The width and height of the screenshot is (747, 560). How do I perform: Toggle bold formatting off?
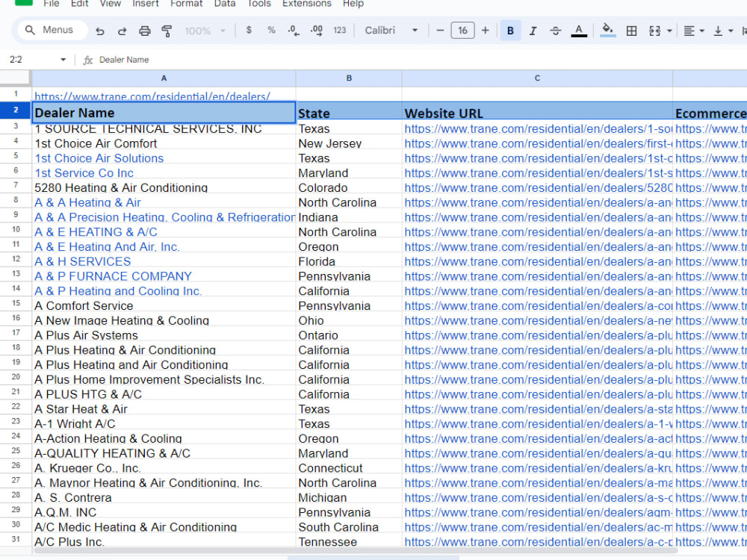510,31
